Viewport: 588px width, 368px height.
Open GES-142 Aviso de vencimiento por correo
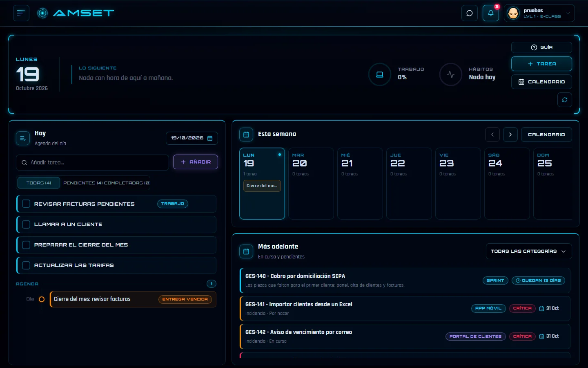pyautogui.click(x=405, y=337)
